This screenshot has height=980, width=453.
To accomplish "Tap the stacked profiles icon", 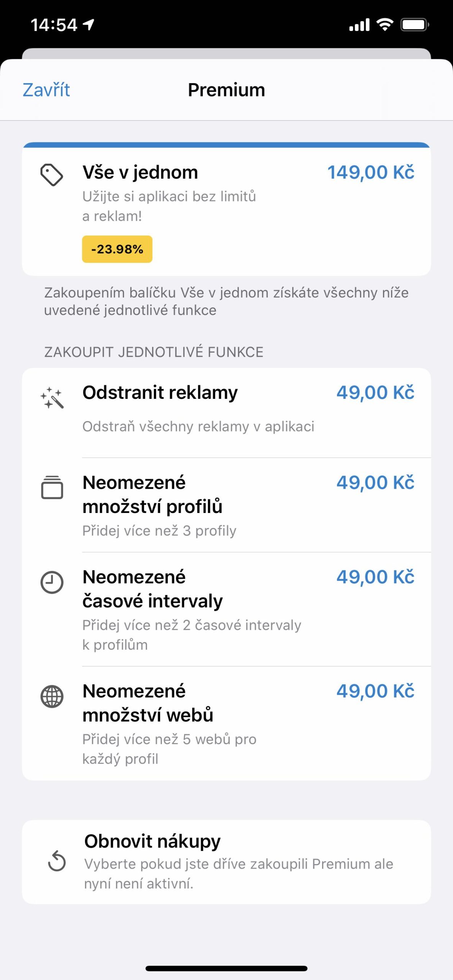I will coord(52,487).
